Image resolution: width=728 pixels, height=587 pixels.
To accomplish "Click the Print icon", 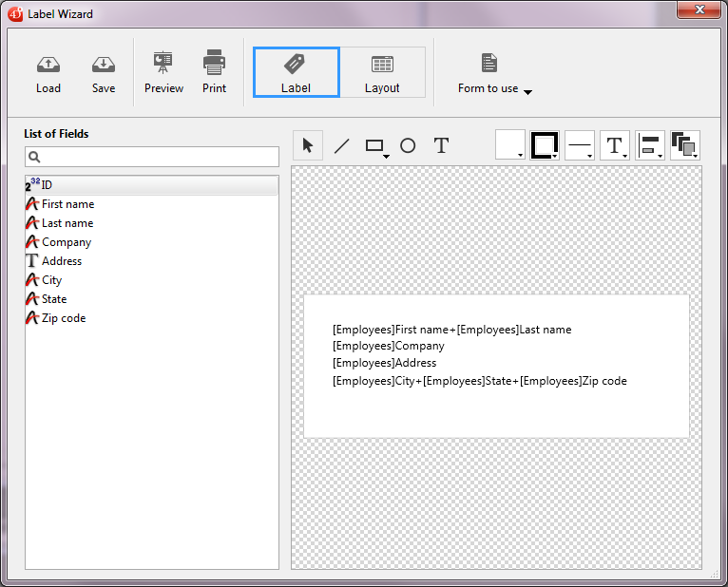I will pos(214,72).
